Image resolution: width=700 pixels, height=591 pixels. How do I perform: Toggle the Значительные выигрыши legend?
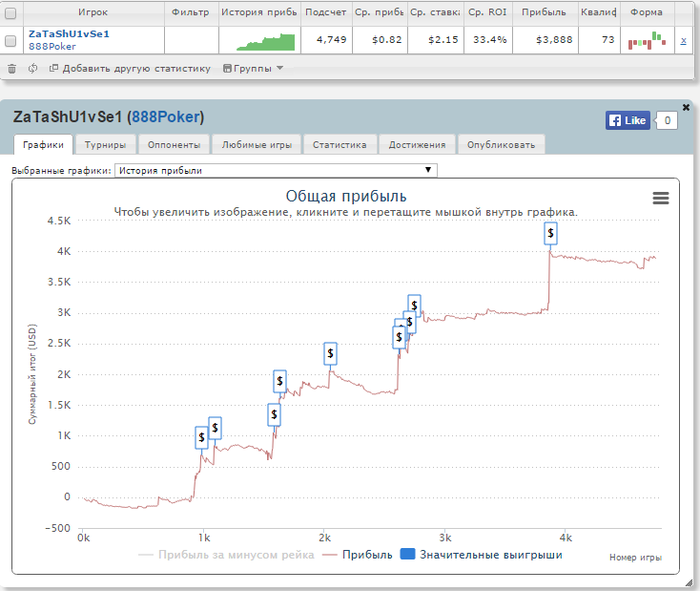[x=482, y=555]
